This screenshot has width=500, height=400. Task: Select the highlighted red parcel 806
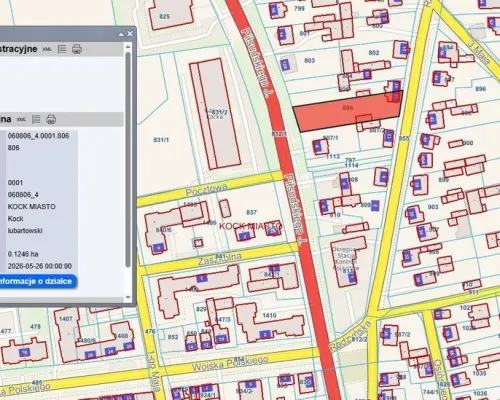[x=348, y=112]
